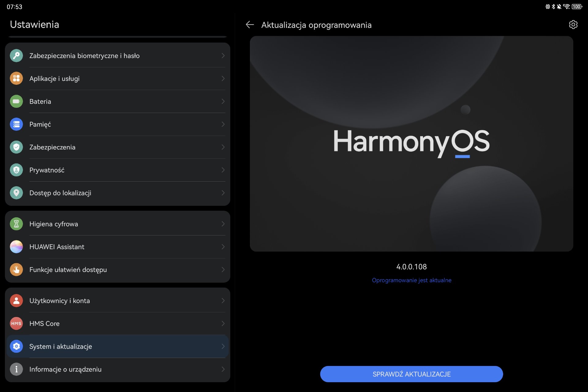Tap the Aktualizacja oprogramowania title
The height and width of the screenshot is (392, 588).
pyautogui.click(x=316, y=25)
